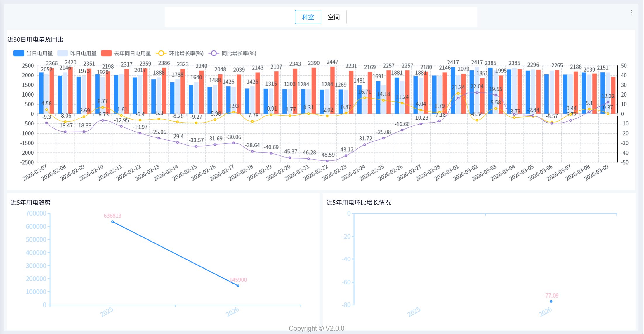
Task: Open the three-dot more options menu
Action: click(x=632, y=12)
